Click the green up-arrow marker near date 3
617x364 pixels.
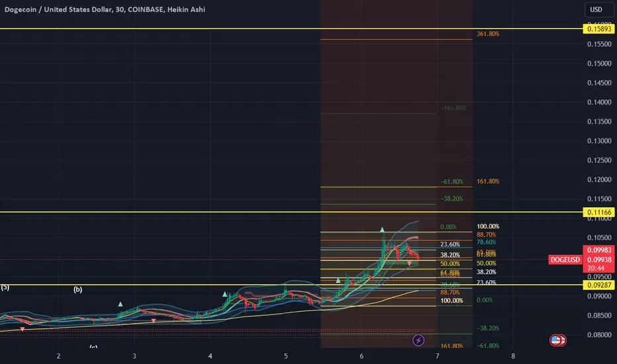coord(120,304)
